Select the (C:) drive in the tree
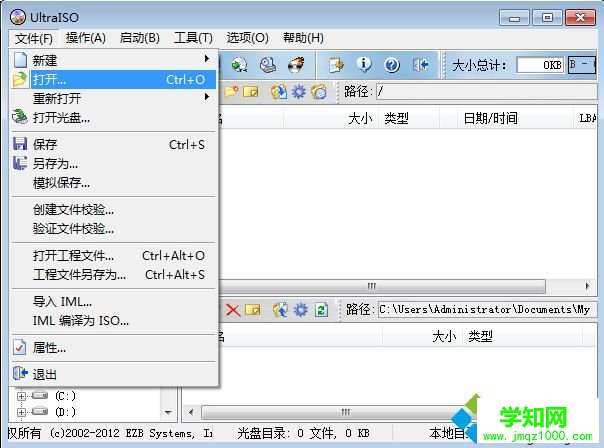Image resolution: width=604 pixels, height=448 pixels. [65, 396]
